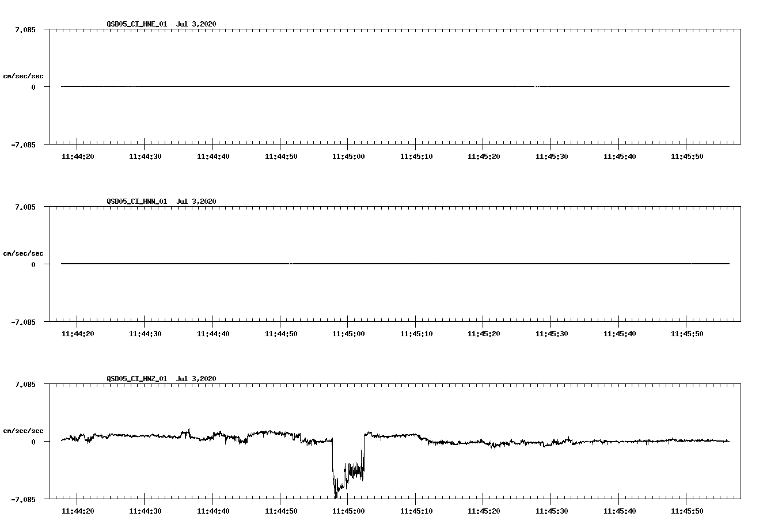Click the 0 axis value on HNN plot
This screenshot has height=532, width=782.
tap(33, 265)
